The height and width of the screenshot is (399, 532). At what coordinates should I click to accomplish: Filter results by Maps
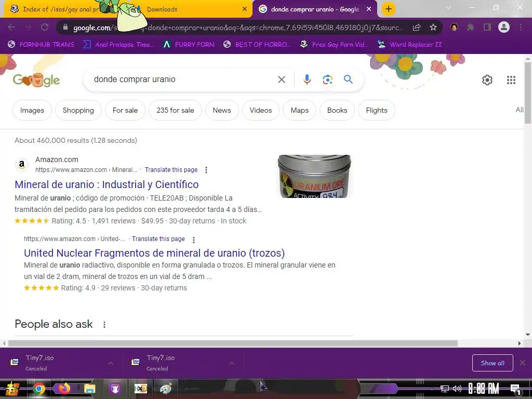[x=300, y=110]
